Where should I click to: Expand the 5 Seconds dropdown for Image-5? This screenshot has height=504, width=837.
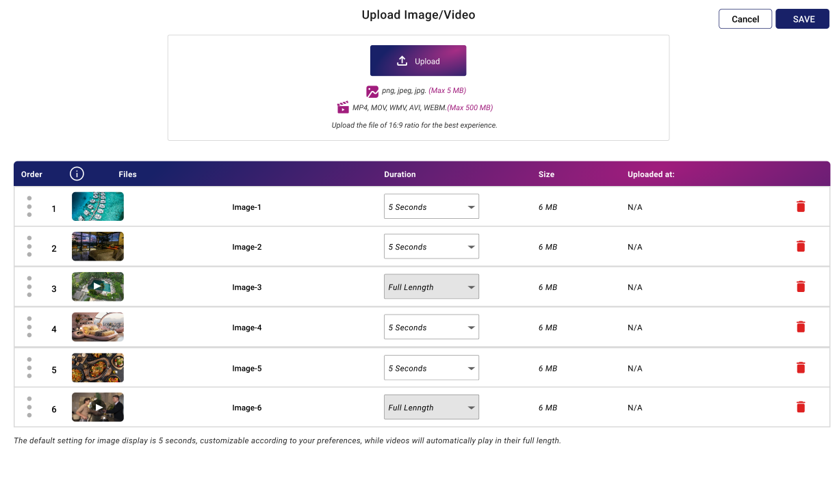pos(431,368)
